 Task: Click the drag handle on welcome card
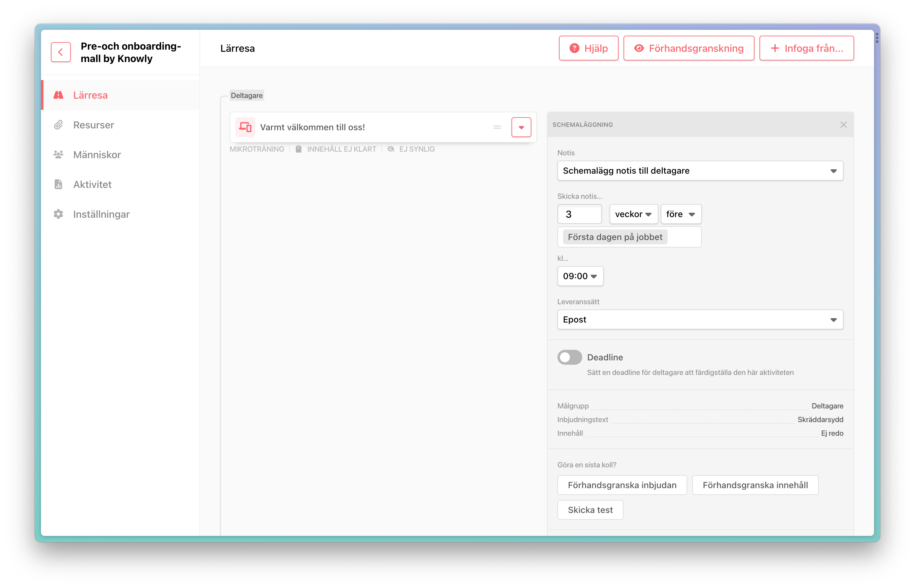tap(497, 127)
